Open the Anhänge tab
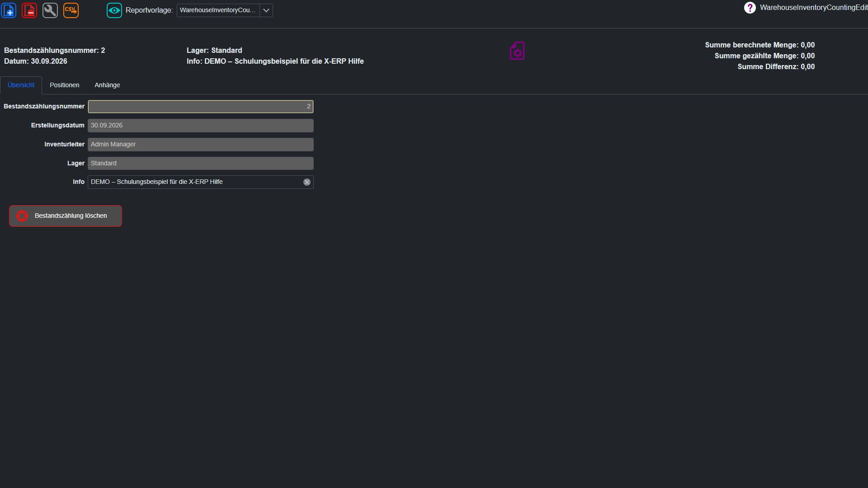Viewport: 868px width, 488px height. click(107, 85)
